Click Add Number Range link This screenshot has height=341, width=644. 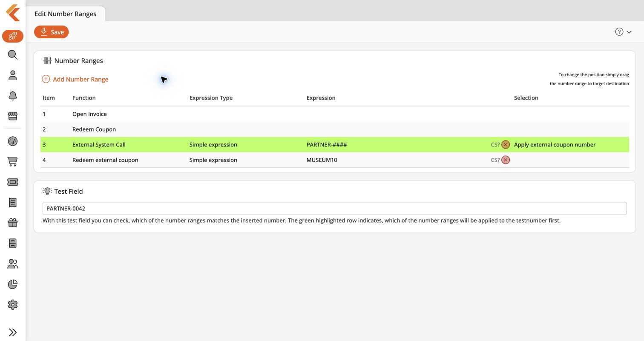point(75,79)
